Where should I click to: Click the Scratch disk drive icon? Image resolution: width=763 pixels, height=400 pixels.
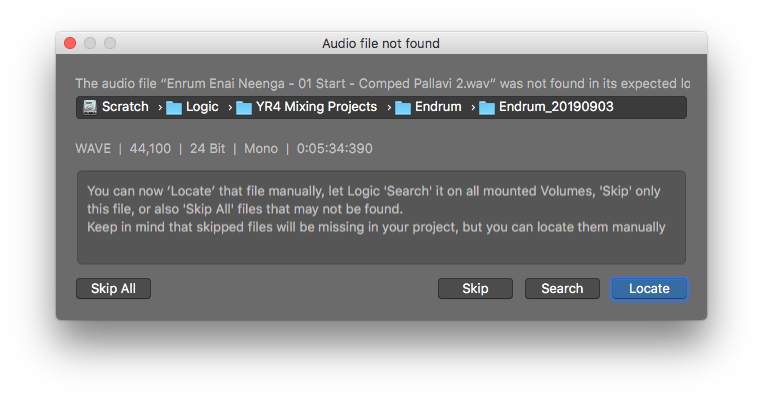[x=90, y=107]
